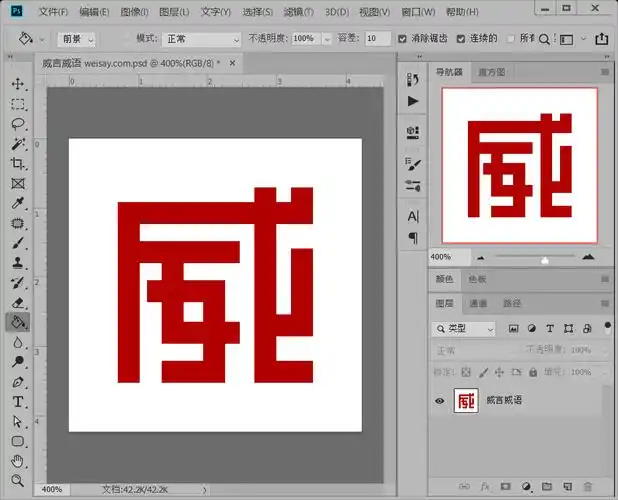Toggle the 消除锯齿 anti-alias checkbox

tap(402, 38)
